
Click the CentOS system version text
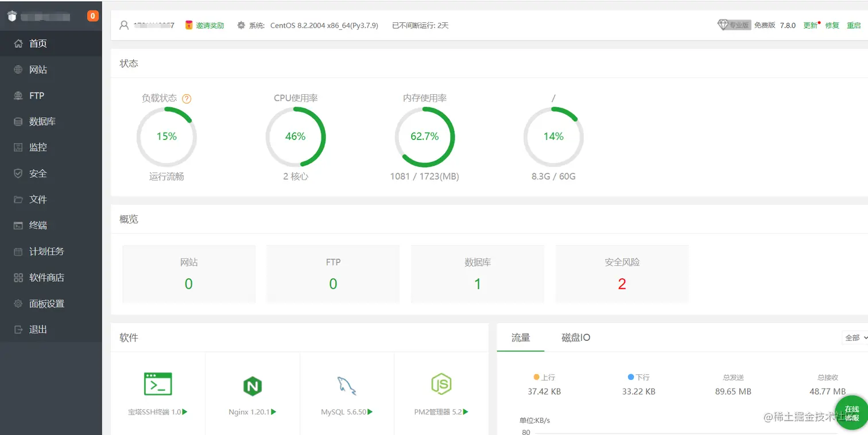pyautogui.click(x=324, y=25)
